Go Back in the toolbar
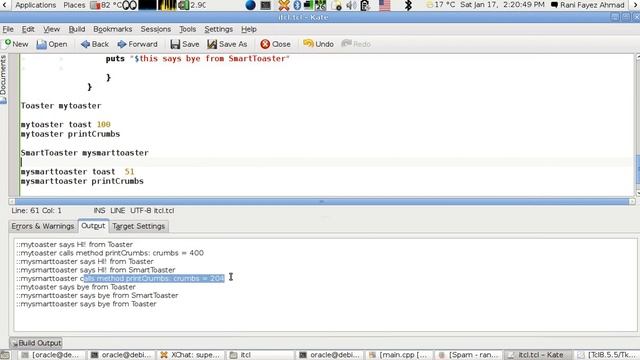The height and width of the screenshot is (360, 640). 95,44
